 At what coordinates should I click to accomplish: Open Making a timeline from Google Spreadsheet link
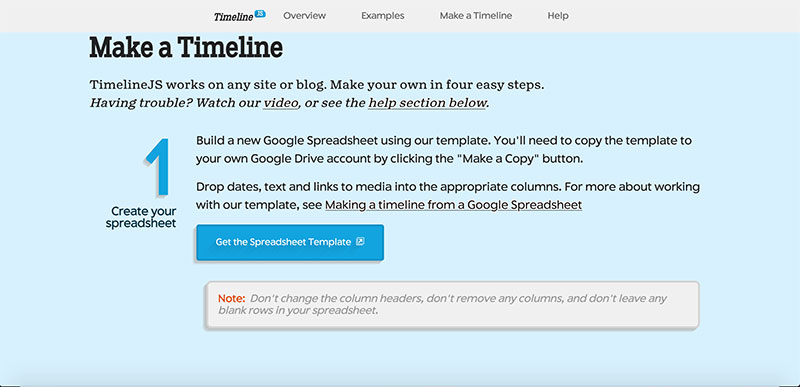coord(454,205)
